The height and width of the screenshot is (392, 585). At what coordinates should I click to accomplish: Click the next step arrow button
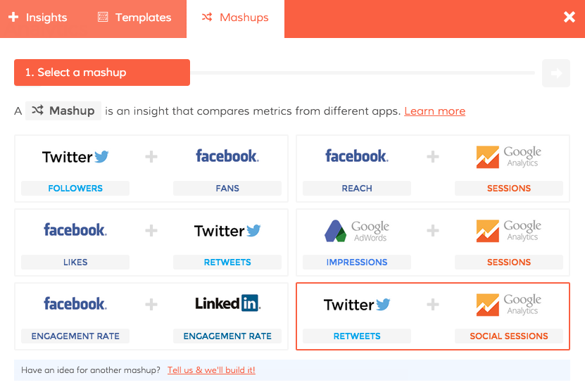point(556,72)
